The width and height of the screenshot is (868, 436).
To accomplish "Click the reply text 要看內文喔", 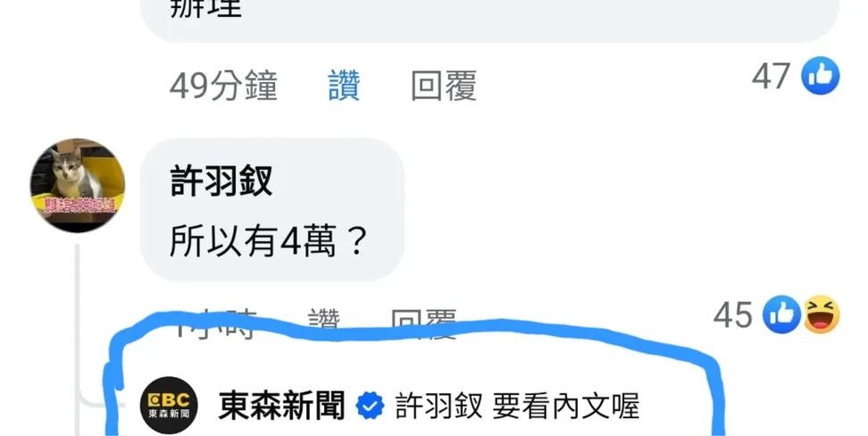I will coord(565,407).
